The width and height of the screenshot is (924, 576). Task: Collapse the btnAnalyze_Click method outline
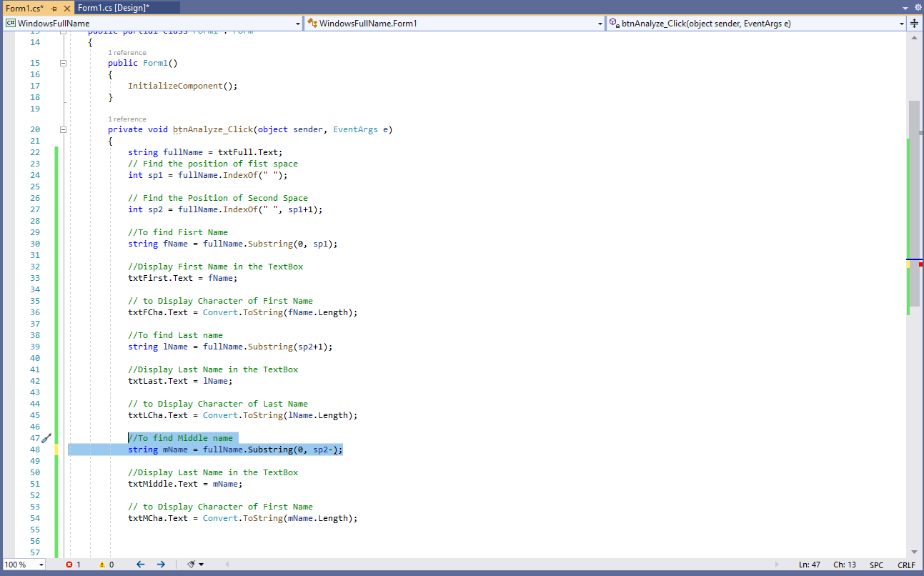[x=64, y=129]
